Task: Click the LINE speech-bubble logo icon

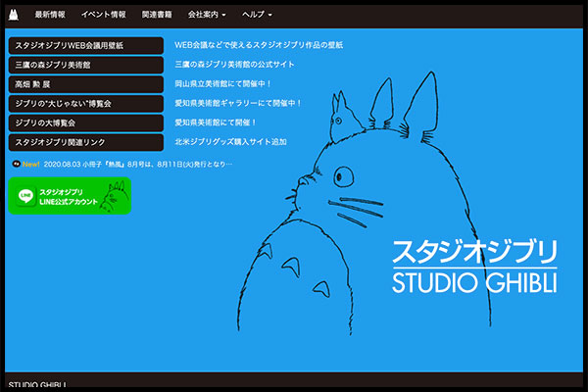Action: tap(25, 195)
